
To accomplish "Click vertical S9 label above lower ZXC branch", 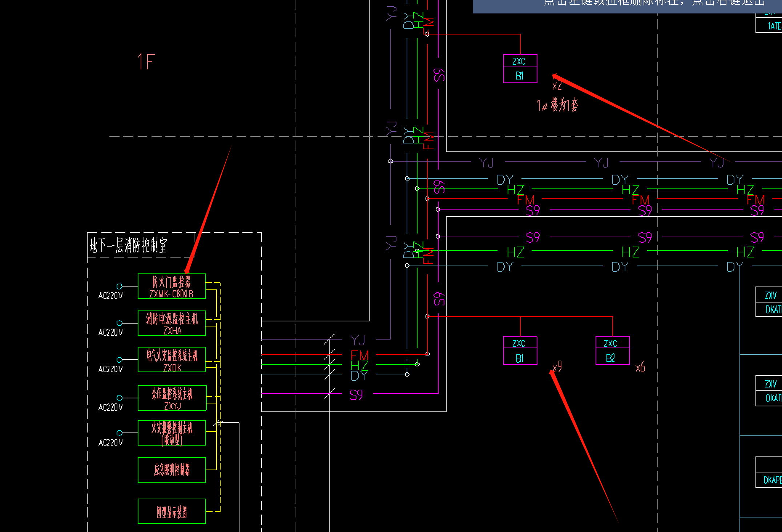I will click(x=439, y=299).
